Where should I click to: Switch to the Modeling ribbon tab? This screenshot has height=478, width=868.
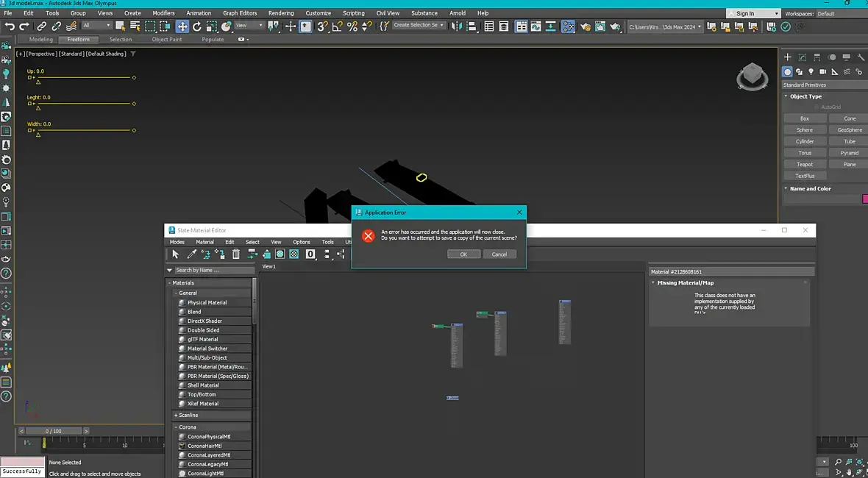pyautogui.click(x=40, y=40)
